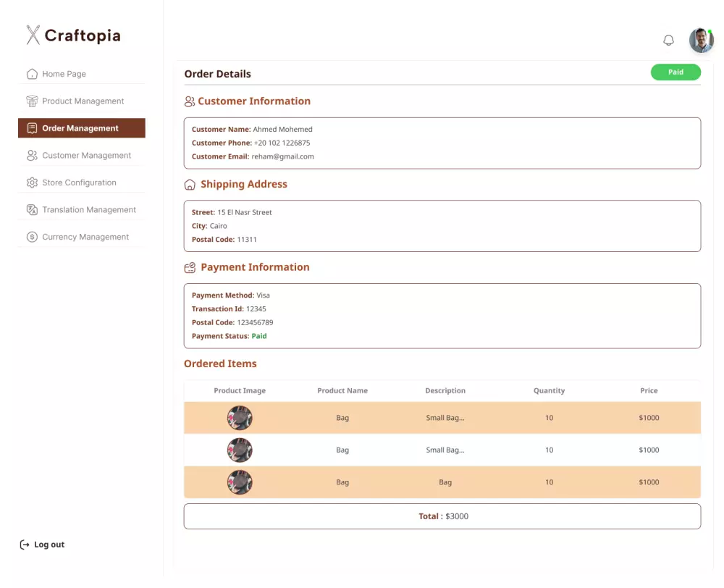The height and width of the screenshot is (588, 724).
Task: Click the green Paid status button
Action: click(675, 72)
